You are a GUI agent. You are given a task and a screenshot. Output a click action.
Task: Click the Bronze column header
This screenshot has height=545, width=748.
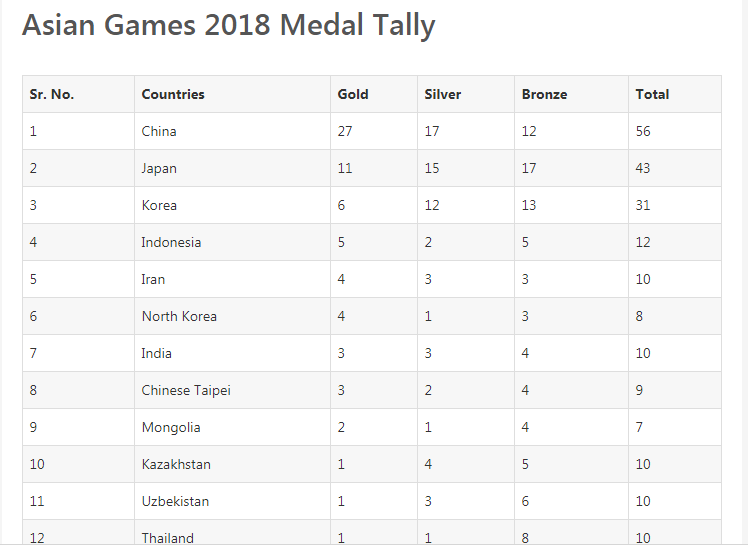coord(544,94)
